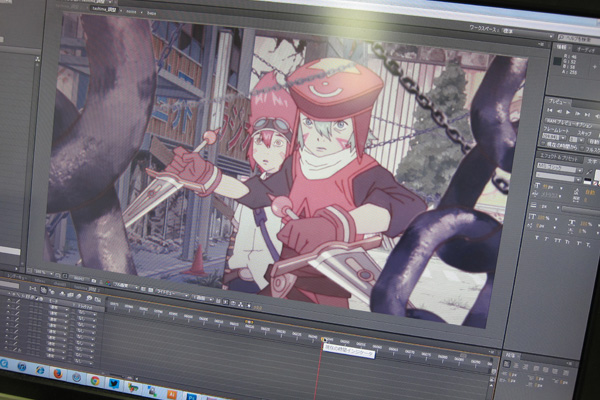Toggle faux bold in character panel
Viewport: 600px width, 400px height.
click(536, 237)
